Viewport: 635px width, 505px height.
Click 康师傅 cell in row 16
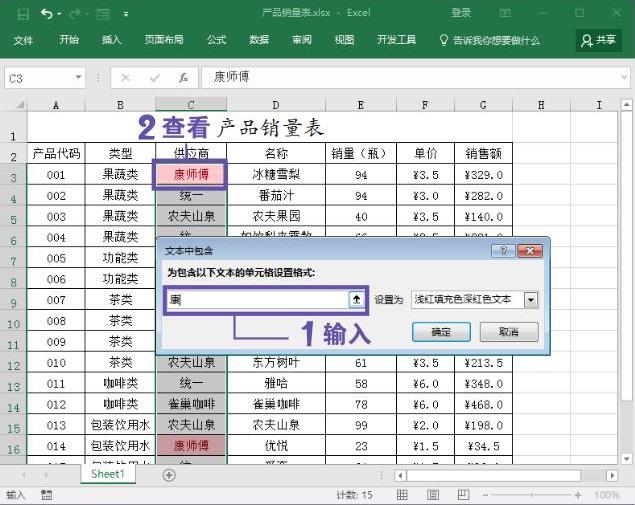coord(191,446)
